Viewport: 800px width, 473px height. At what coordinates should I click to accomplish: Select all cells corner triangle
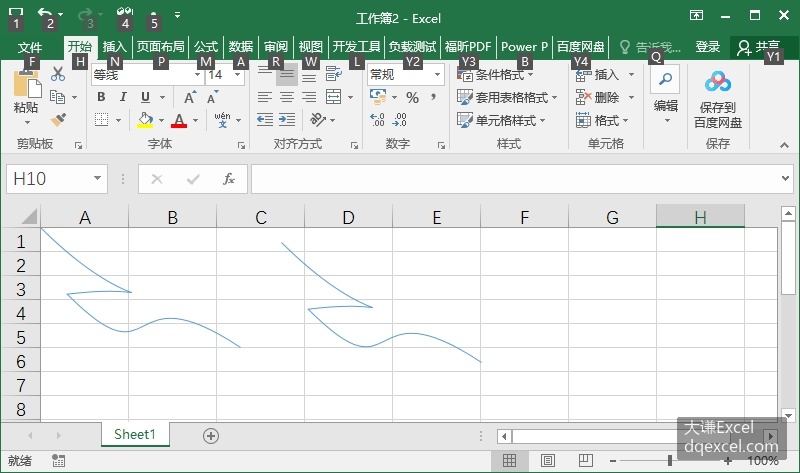pos(29,216)
